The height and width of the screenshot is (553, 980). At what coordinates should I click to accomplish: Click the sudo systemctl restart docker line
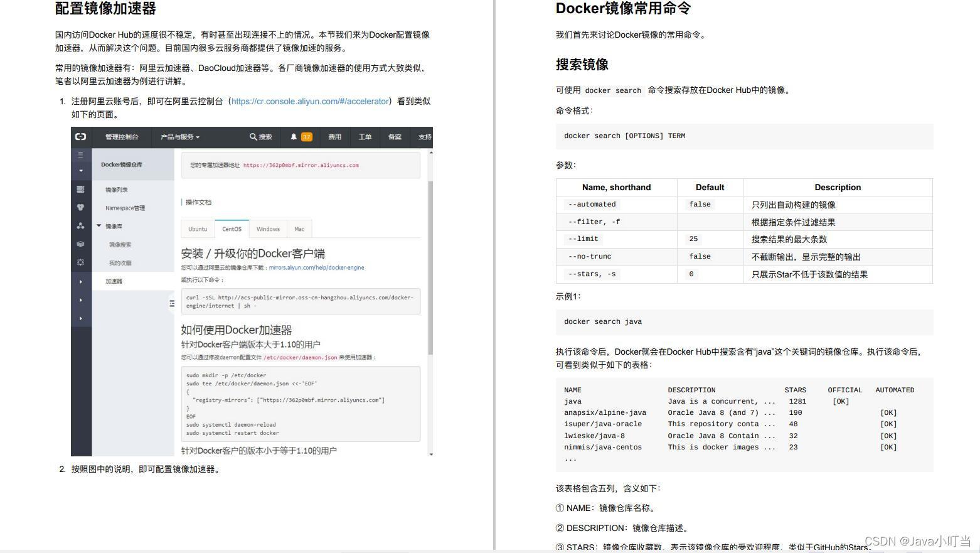pyautogui.click(x=232, y=432)
